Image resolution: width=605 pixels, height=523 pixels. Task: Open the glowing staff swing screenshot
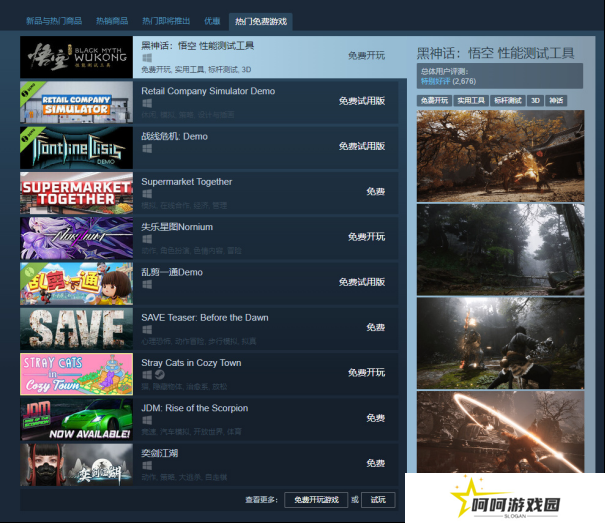tap(500, 432)
